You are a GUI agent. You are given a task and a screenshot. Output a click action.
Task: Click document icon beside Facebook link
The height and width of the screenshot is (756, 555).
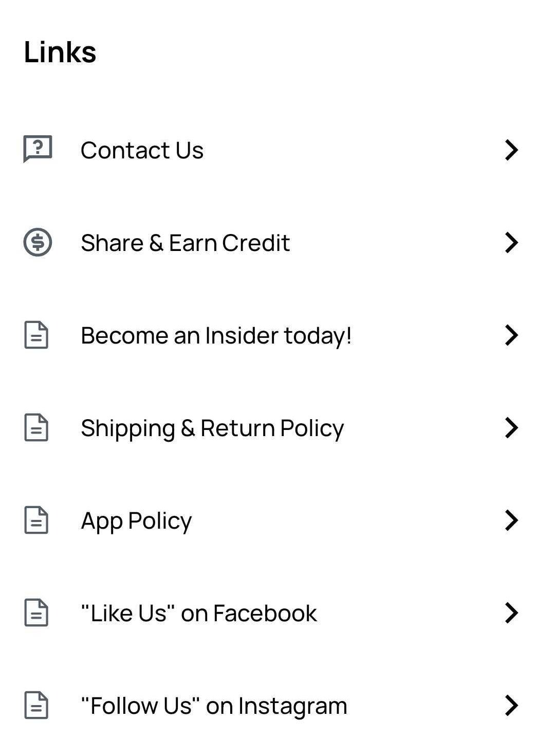[x=36, y=613]
